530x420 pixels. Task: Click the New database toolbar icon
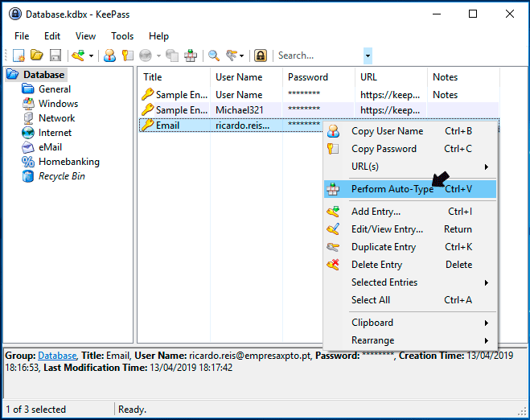point(18,56)
